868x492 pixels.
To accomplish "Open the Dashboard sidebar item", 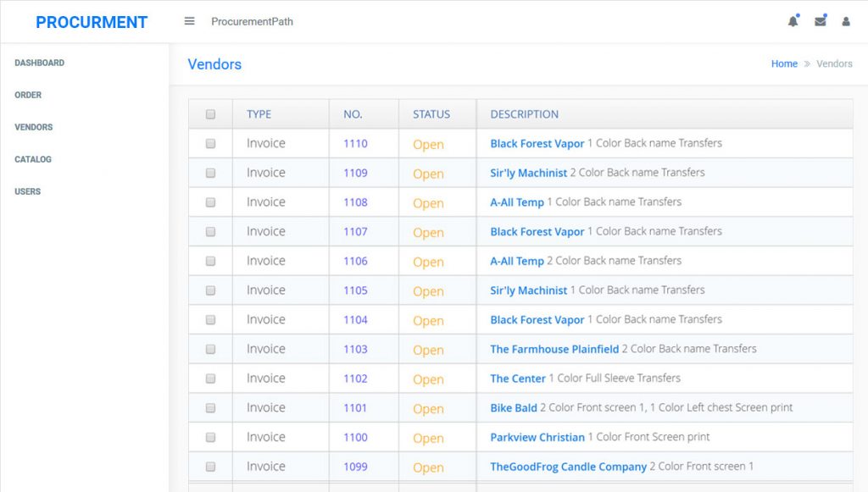I will point(41,63).
